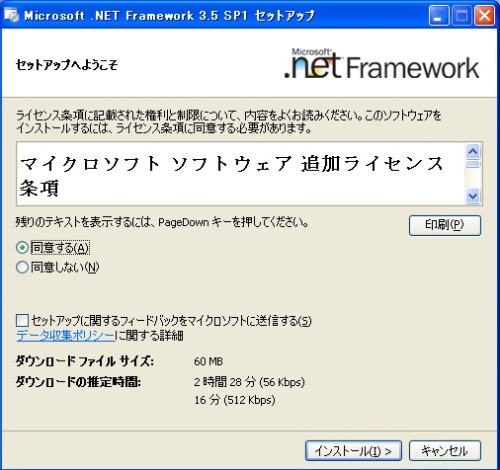The image size is (500, 470).
Task: Click the scrollbar track below the thumb
Action: tap(473, 178)
